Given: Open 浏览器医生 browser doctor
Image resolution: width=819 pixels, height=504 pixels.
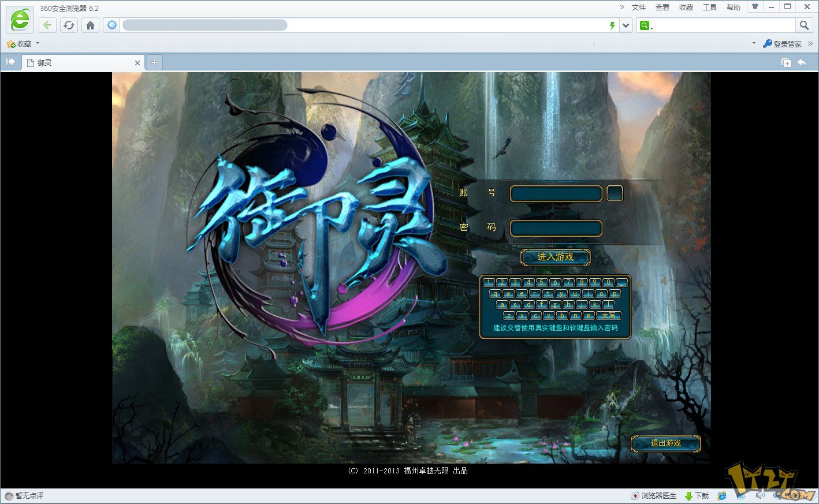Looking at the screenshot, I should (x=654, y=496).
